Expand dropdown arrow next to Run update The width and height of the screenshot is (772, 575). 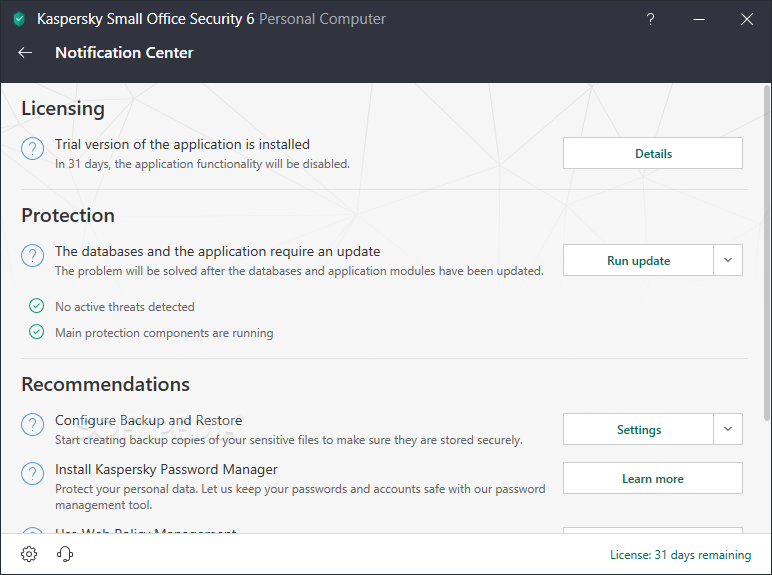coord(728,260)
